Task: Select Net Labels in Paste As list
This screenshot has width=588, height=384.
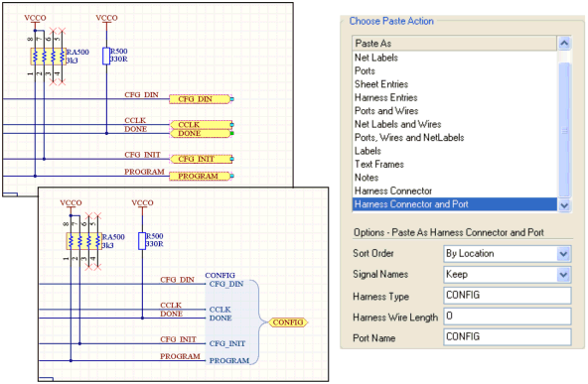Action: click(455, 58)
